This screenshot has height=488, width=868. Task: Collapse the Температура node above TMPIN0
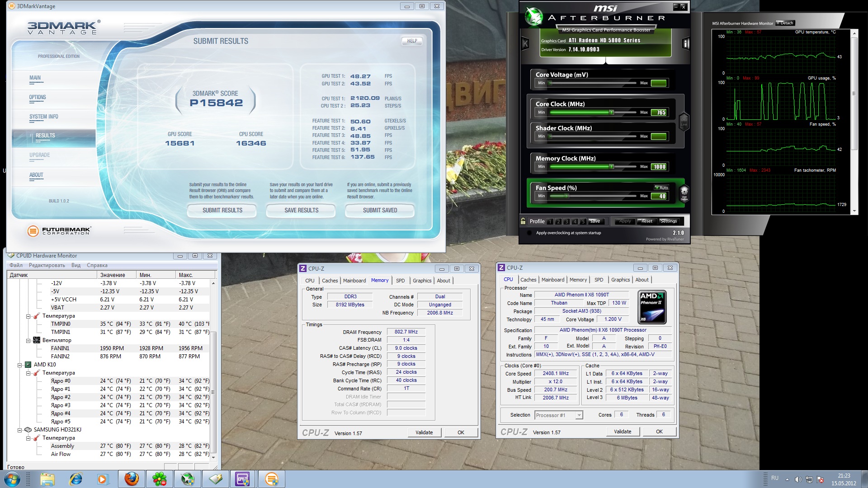(28, 316)
